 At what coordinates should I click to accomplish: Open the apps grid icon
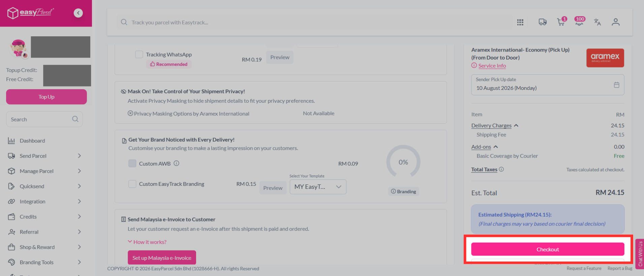click(520, 22)
